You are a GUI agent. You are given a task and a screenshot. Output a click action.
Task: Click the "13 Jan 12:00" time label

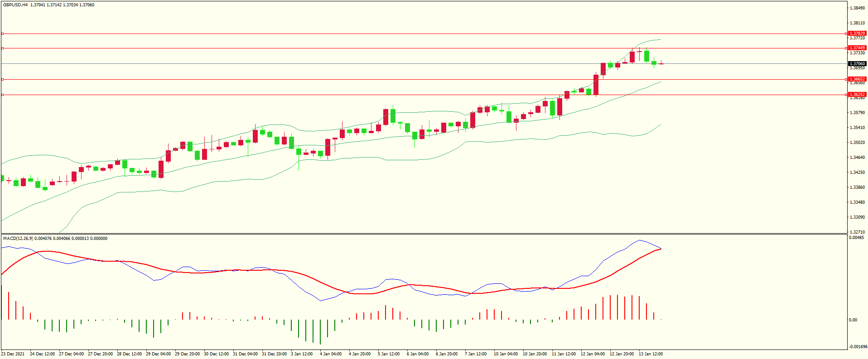point(651,354)
